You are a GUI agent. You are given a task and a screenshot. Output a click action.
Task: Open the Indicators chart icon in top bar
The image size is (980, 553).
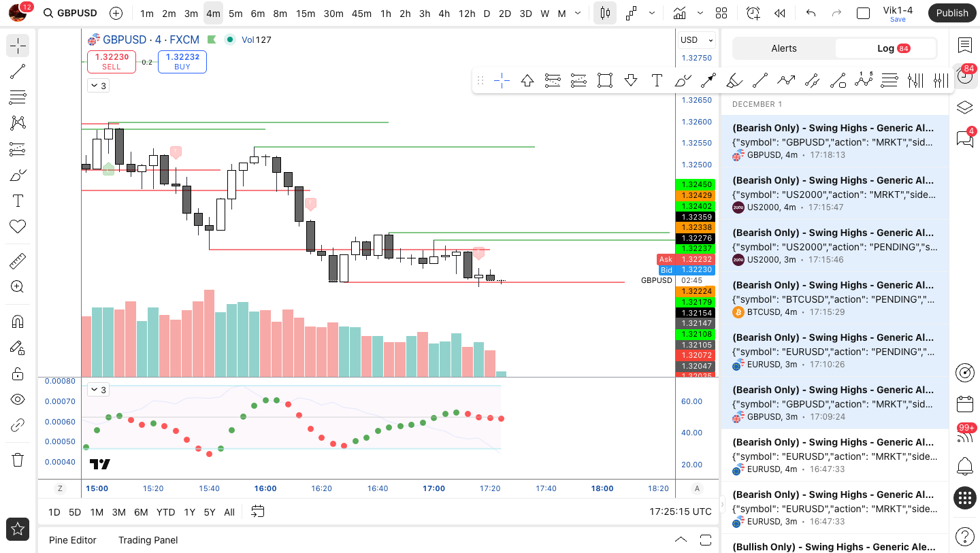(x=679, y=13)
